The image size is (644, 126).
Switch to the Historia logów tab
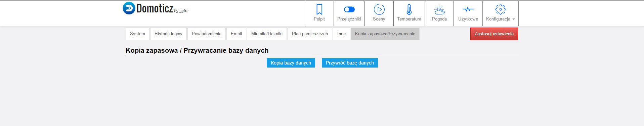coord(168,34)
